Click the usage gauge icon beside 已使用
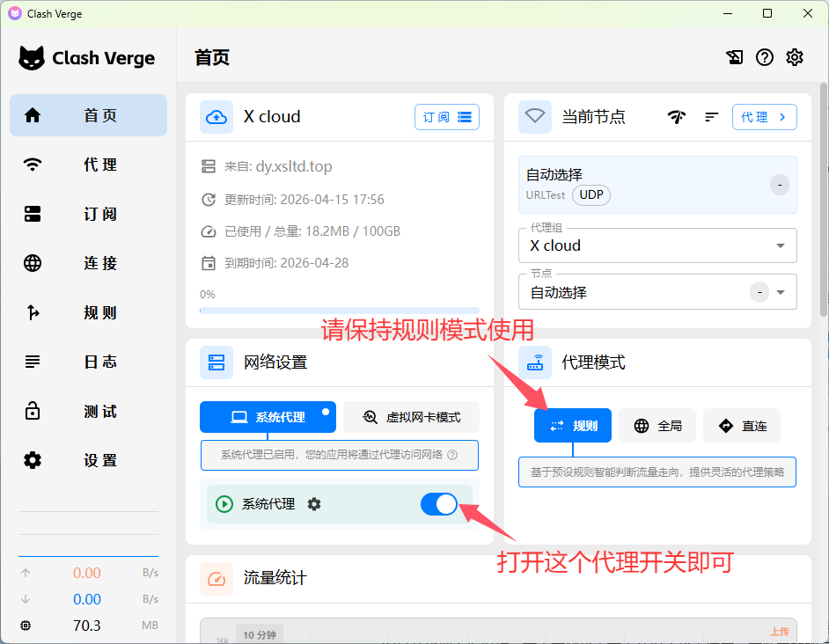 coord(209,231)
